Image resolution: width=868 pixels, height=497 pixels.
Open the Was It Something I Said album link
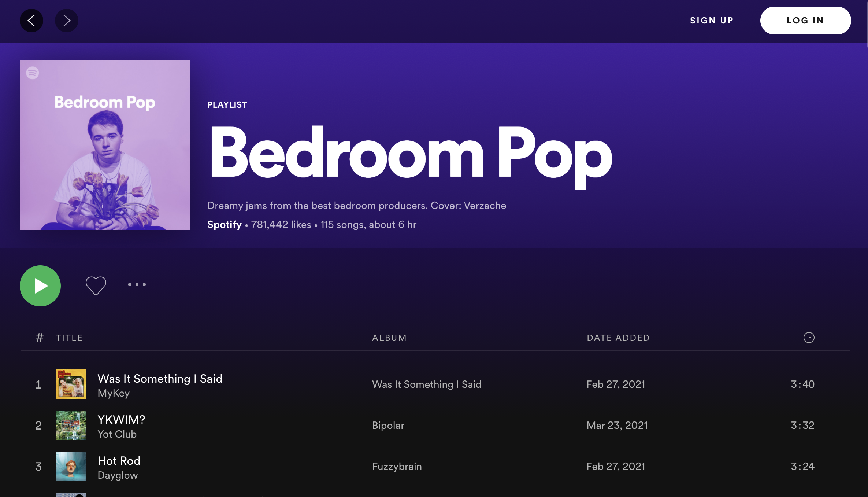tap(427, 384)
